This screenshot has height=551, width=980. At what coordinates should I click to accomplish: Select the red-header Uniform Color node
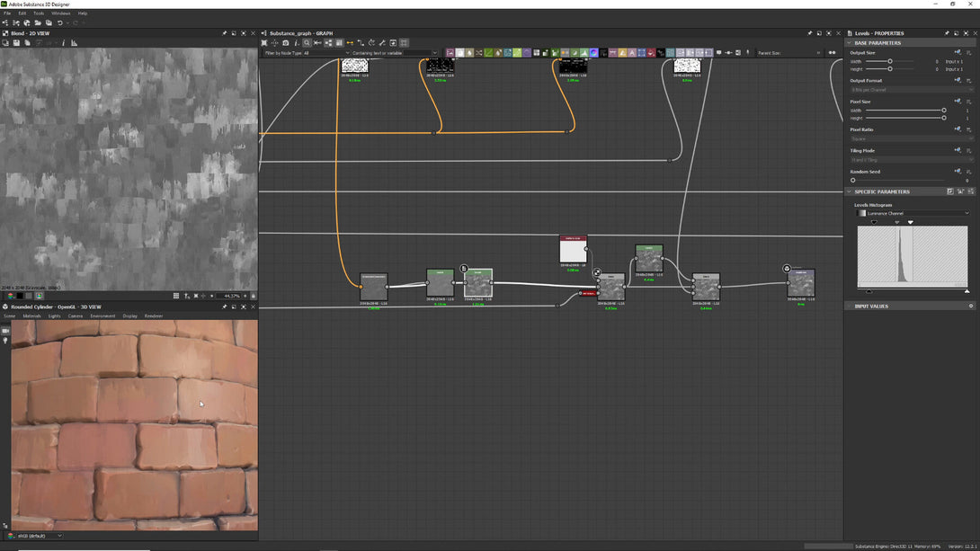click(573, 249)
